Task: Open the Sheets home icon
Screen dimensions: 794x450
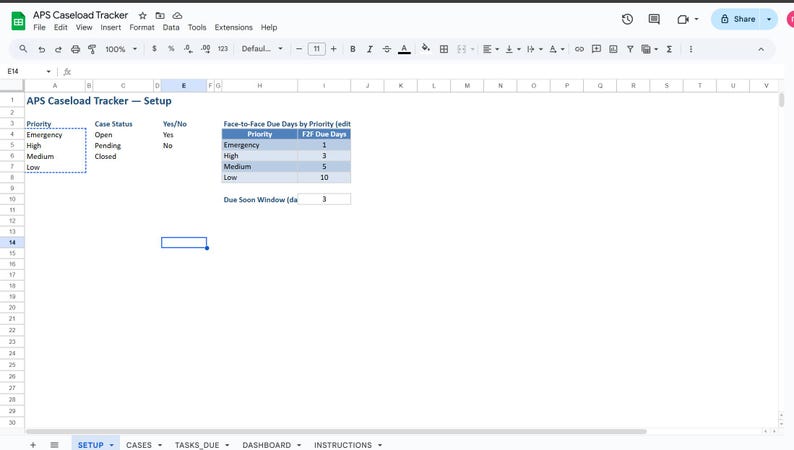Action: (x=18, y=21)
